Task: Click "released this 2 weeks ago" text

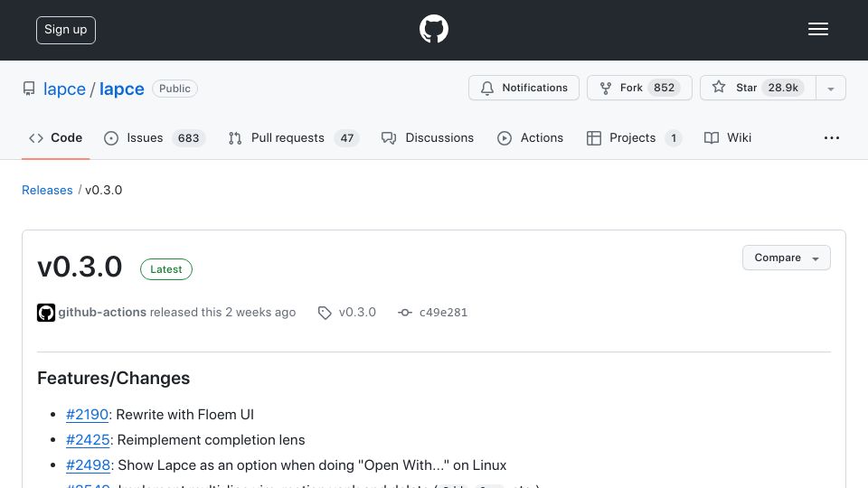Action: coord(222,312)
